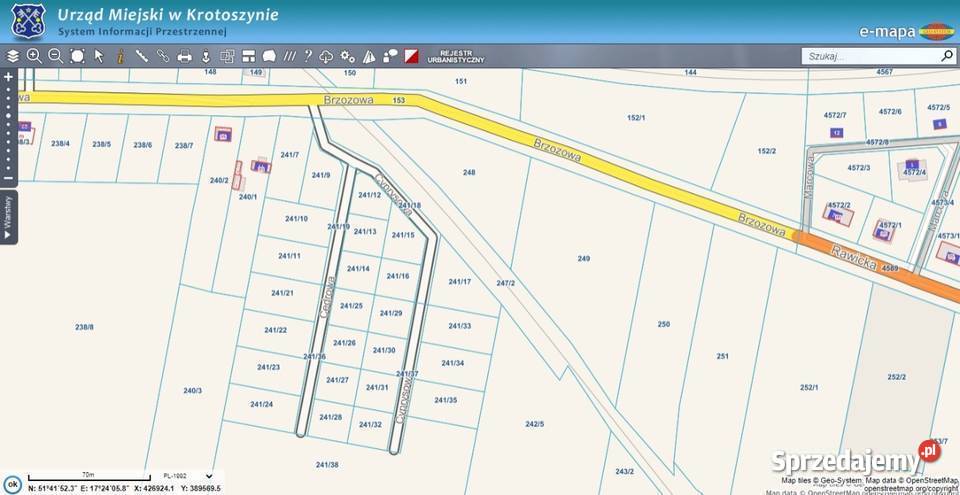Select the measure distance line tool

pos(142,56)
